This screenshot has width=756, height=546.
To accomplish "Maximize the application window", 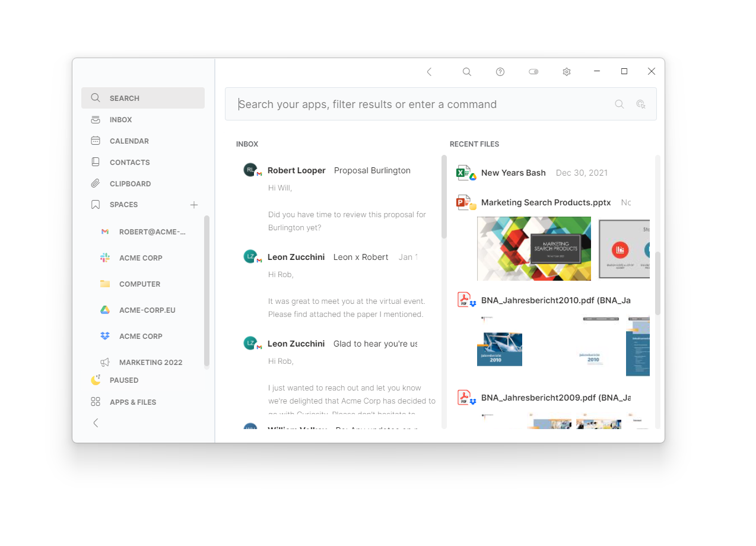I will pyautogui.click(x=624, y=71).
